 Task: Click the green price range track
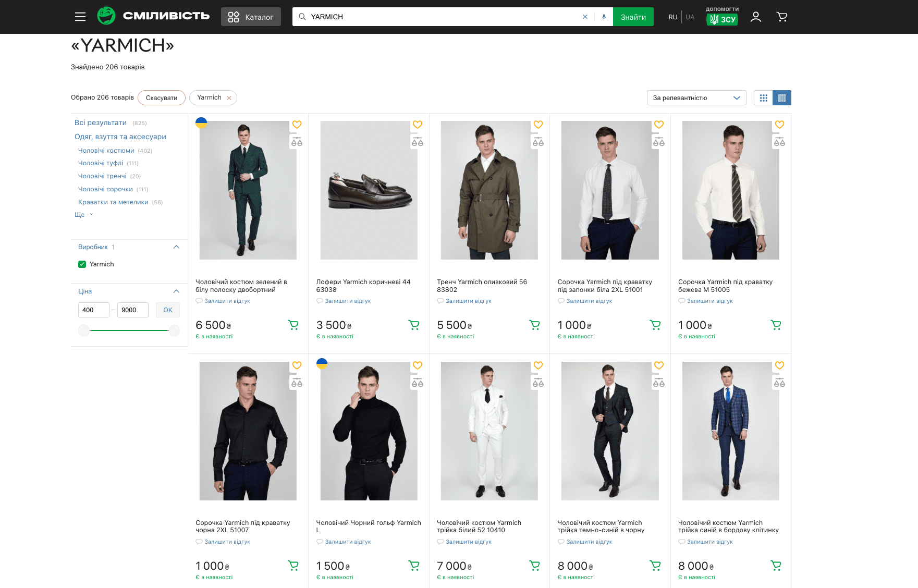click(129, 330)
